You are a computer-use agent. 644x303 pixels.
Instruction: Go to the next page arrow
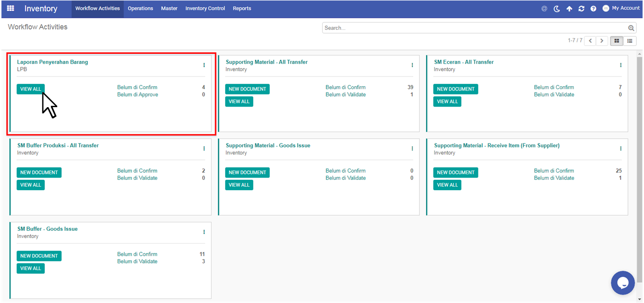602,41
